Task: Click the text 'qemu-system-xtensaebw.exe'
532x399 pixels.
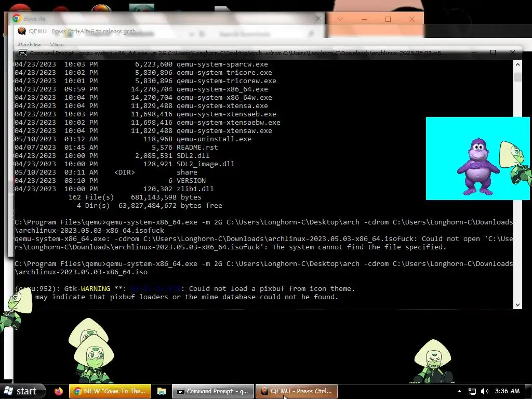Action: point(229,123)
